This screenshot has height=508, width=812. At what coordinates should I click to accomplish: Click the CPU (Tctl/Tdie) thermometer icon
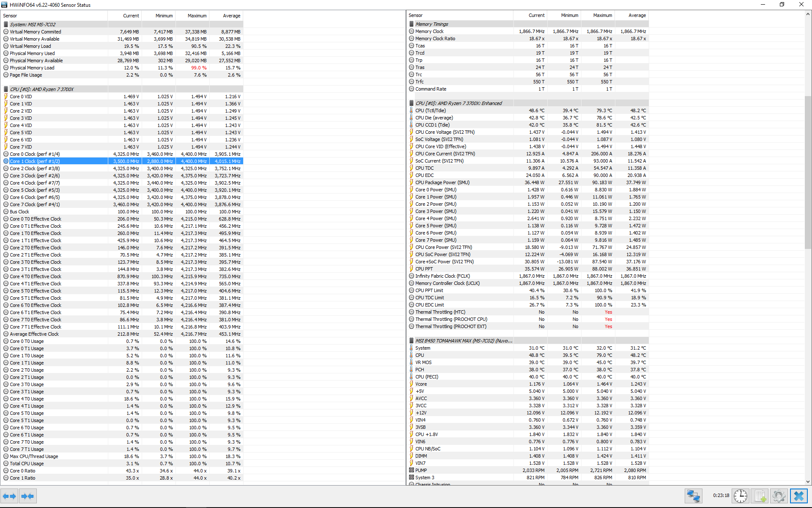(x=411, y=110)
